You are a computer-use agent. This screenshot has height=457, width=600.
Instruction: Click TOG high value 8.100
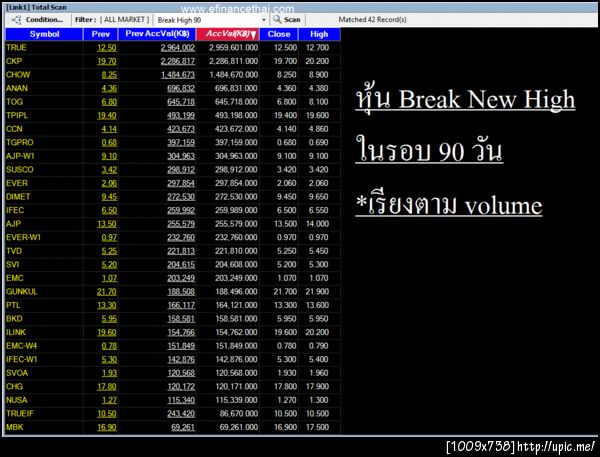coord(319,102)
